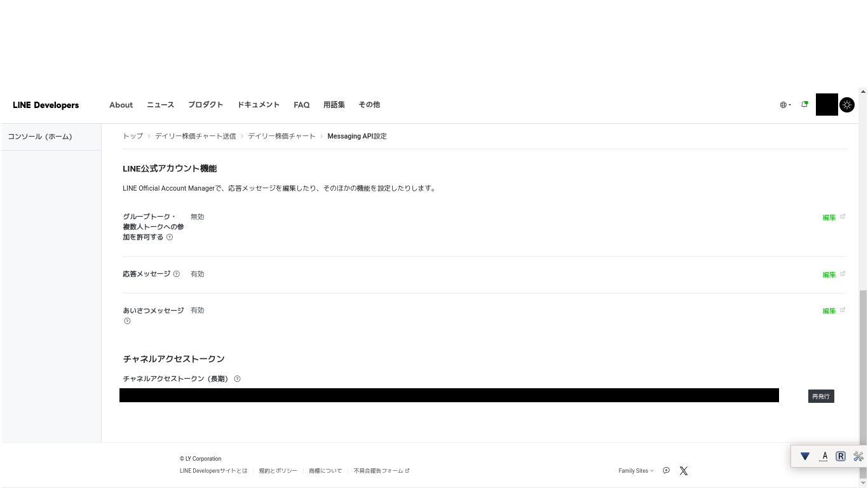The image size is (868, 488).
Task: Click the LINE Developers logo
Action: (46, 105)
